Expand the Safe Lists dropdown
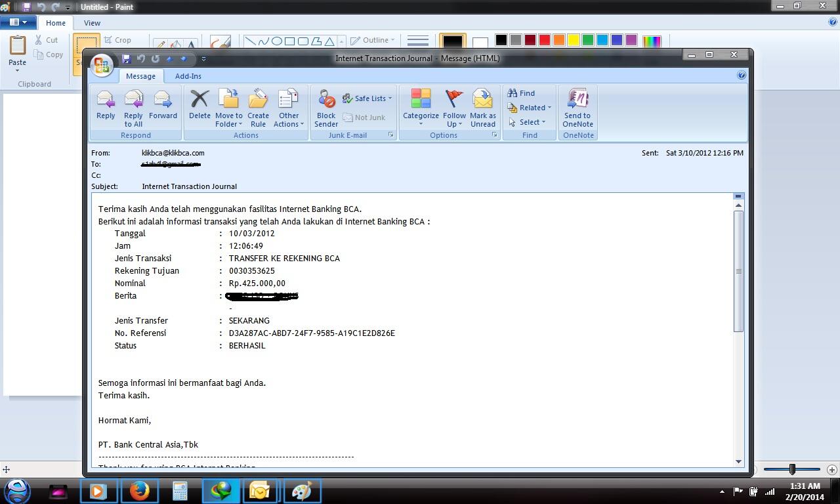The width and height of the screenshot is (840, 504). click(367, 98)
